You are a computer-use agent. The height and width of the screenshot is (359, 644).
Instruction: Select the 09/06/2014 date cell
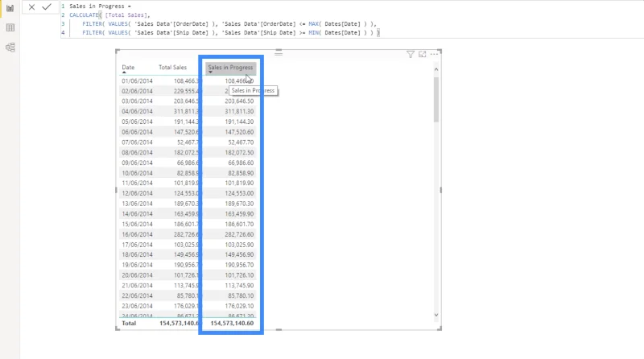coord(137,163)
